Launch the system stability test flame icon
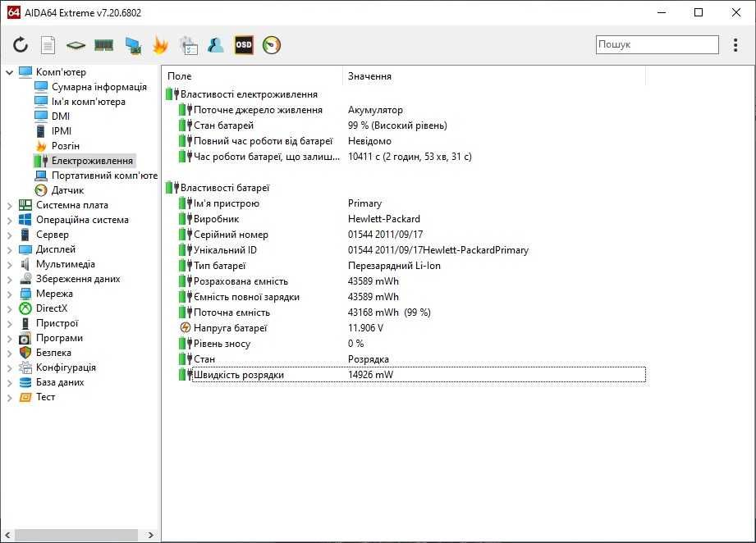The image size is (756, 543). pos(161,45)
